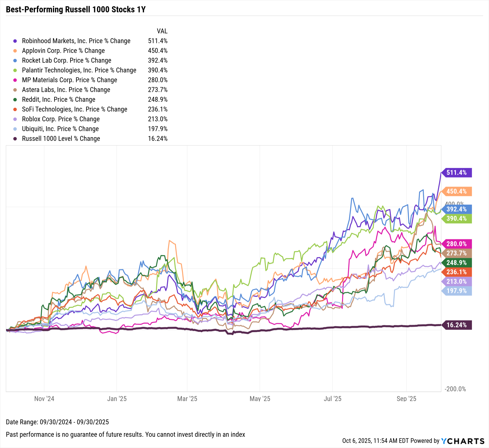The image size is (489, 448).
Task: Click the Rocket Lab blue legend dot
Action: [x=15, y=61]
